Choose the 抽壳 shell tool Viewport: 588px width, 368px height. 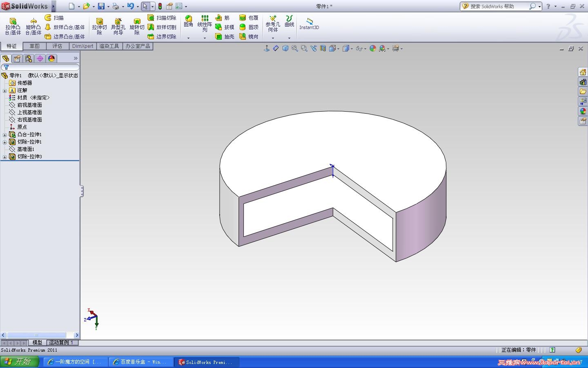click(225, 36)
